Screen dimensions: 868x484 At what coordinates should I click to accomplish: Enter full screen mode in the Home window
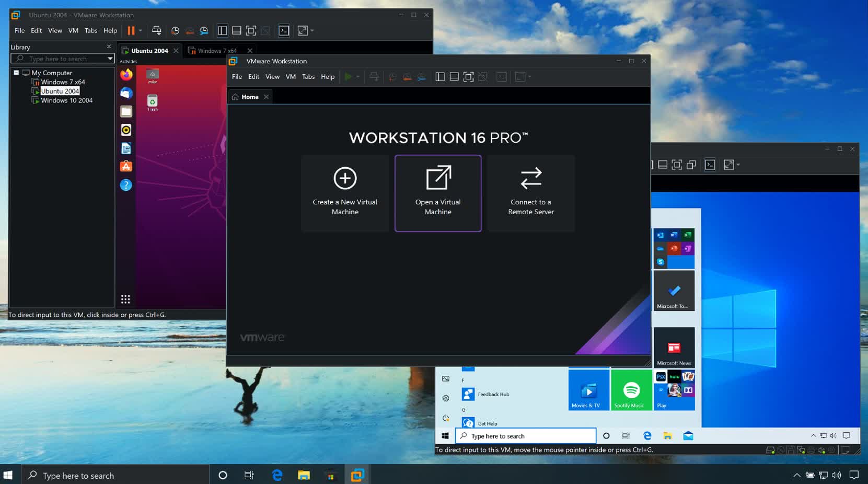point(468,77)
